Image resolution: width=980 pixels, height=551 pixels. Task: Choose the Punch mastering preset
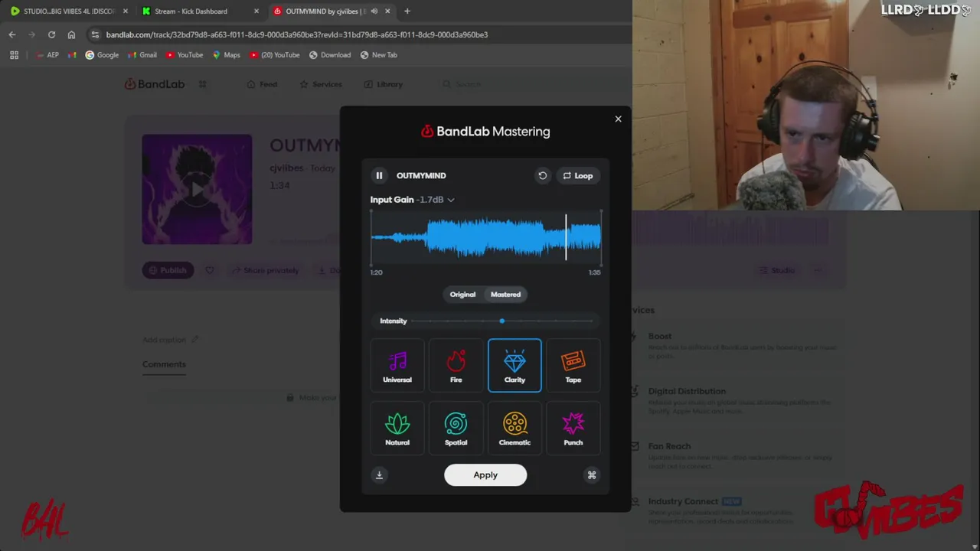[x=573, y=429]
